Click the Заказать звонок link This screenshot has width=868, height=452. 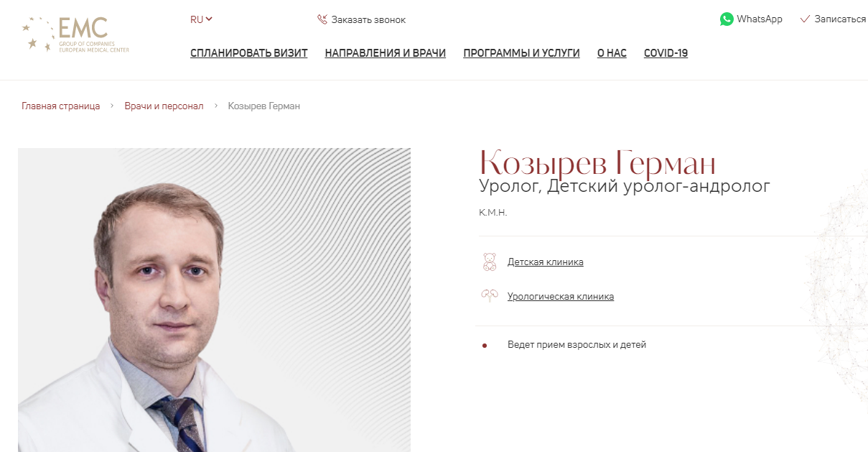click(368, 19)
